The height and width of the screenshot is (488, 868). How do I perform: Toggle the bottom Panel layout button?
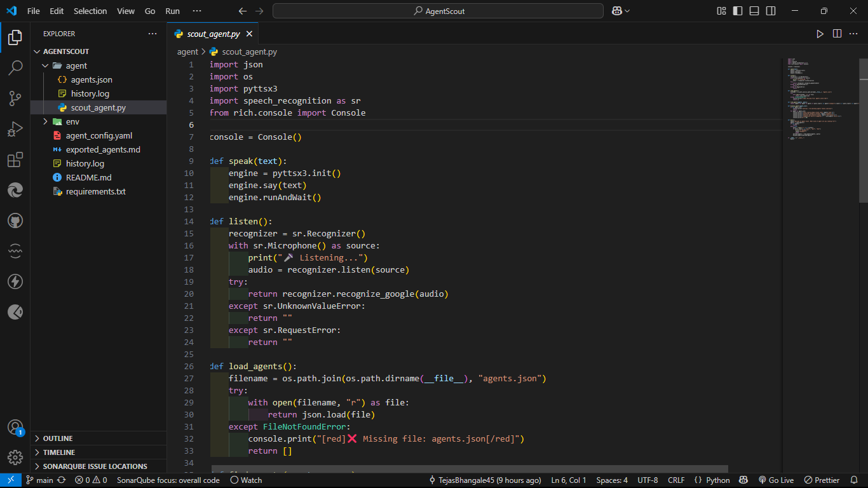754,11
